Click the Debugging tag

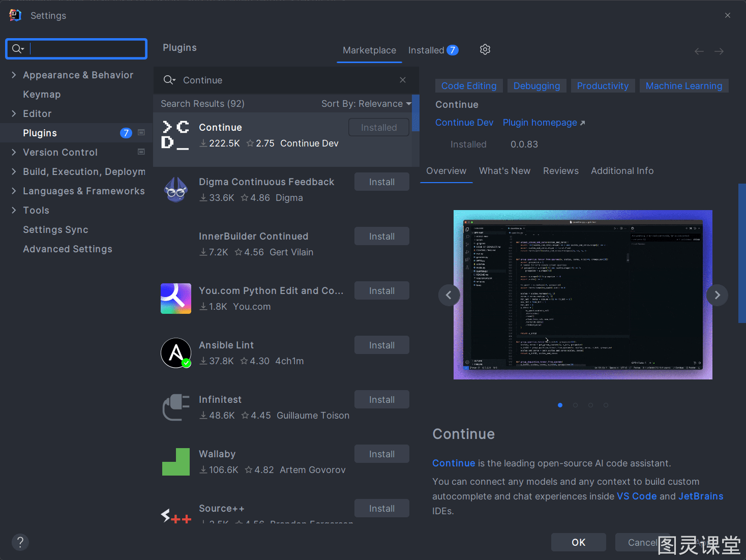tap(536, 86)
